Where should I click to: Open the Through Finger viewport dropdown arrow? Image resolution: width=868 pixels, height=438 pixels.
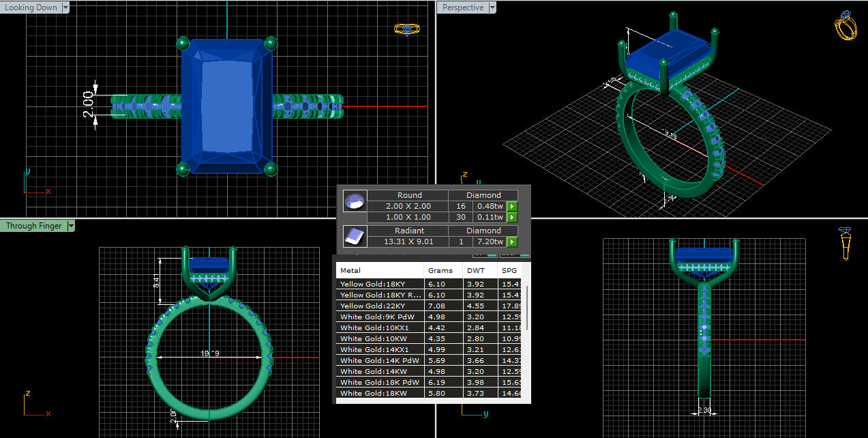pos(70,226)
